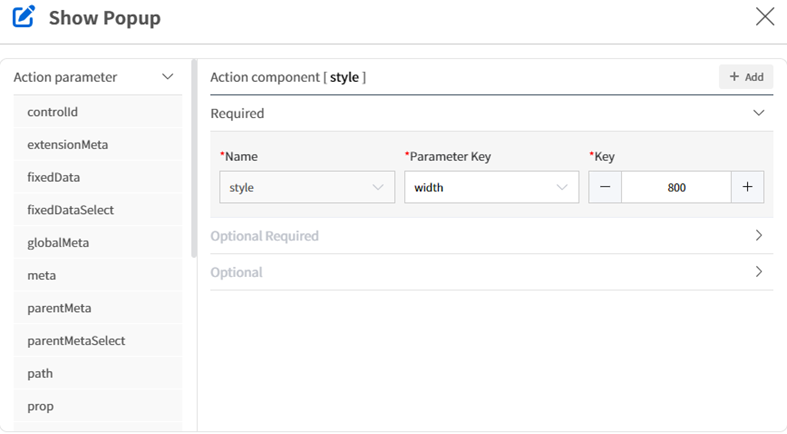Select extensionMeta parameter

click(x=98, y=144)
